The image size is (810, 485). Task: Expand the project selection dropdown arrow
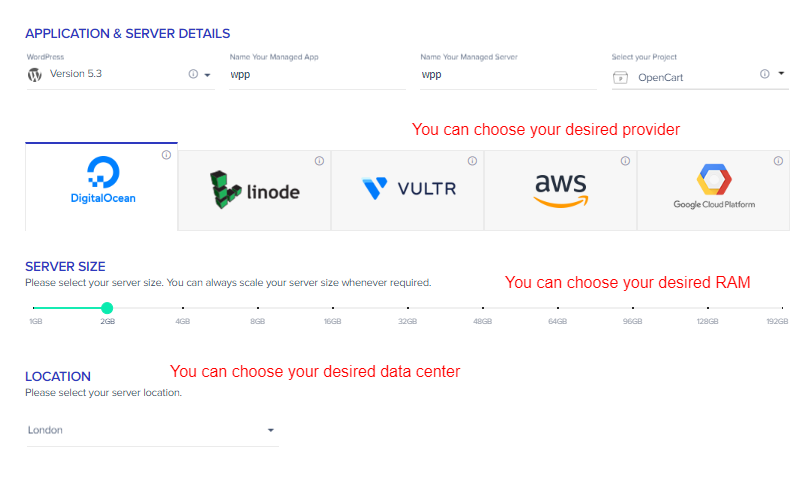tap(780, 75)
